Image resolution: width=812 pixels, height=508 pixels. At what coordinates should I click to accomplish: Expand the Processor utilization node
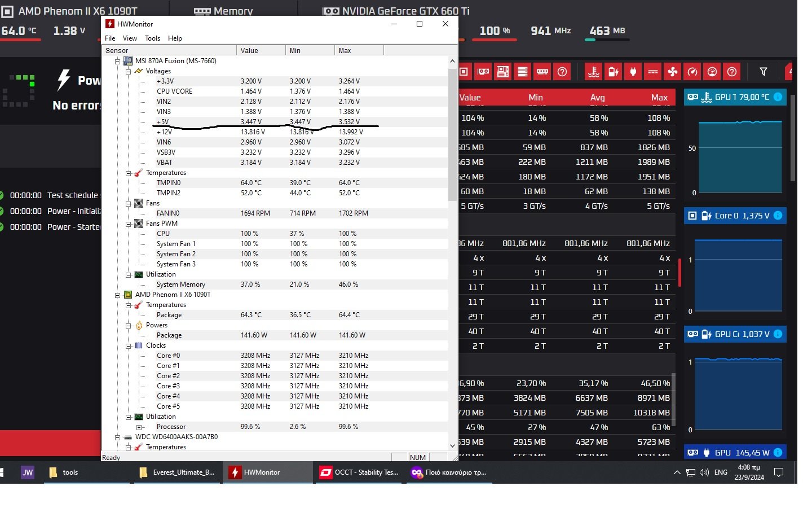(x=139, y=427)
